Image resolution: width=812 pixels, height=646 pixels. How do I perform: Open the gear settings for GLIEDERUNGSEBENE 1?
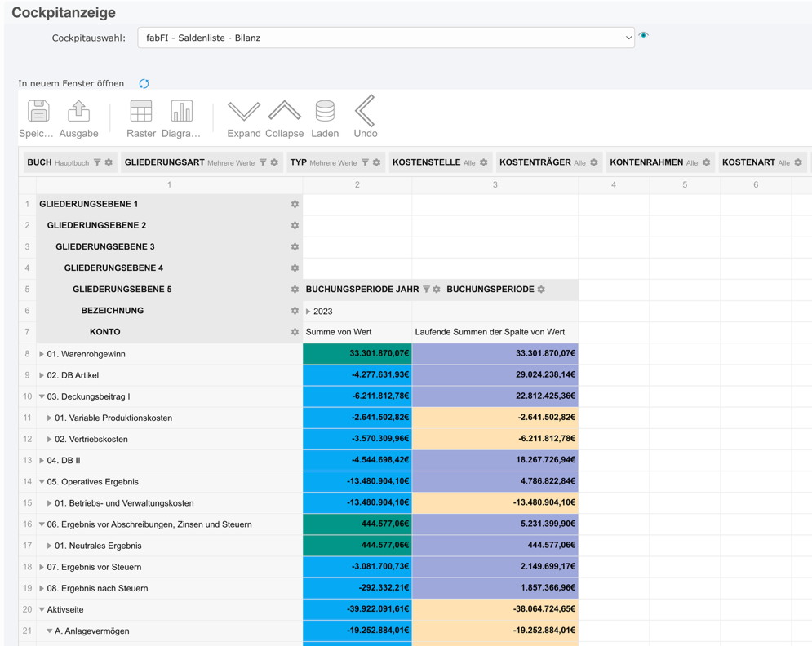(294, 204)
